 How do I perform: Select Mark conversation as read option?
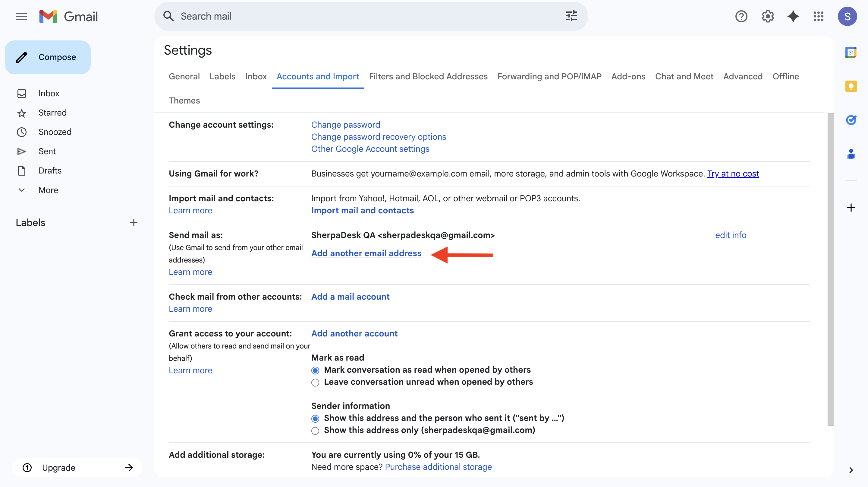[315, 370]
